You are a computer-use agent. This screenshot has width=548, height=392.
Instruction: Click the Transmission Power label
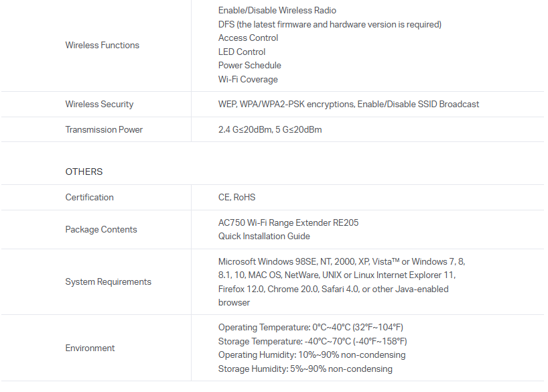104,129
